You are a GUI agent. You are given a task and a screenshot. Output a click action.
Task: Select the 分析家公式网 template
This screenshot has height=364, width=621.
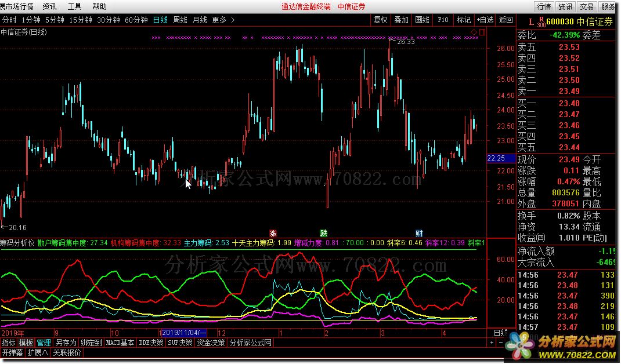250,343
